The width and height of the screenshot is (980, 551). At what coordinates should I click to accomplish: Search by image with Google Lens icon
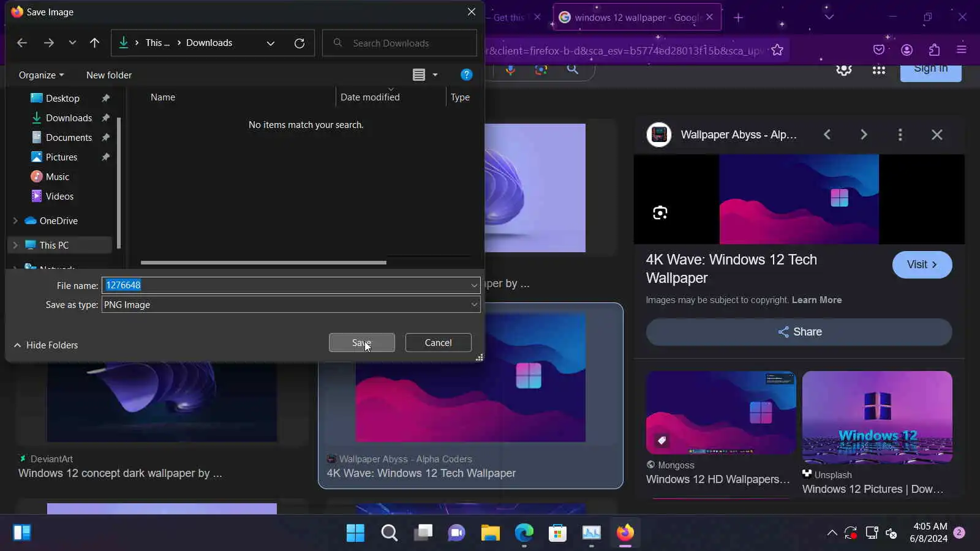coord(541,70)
